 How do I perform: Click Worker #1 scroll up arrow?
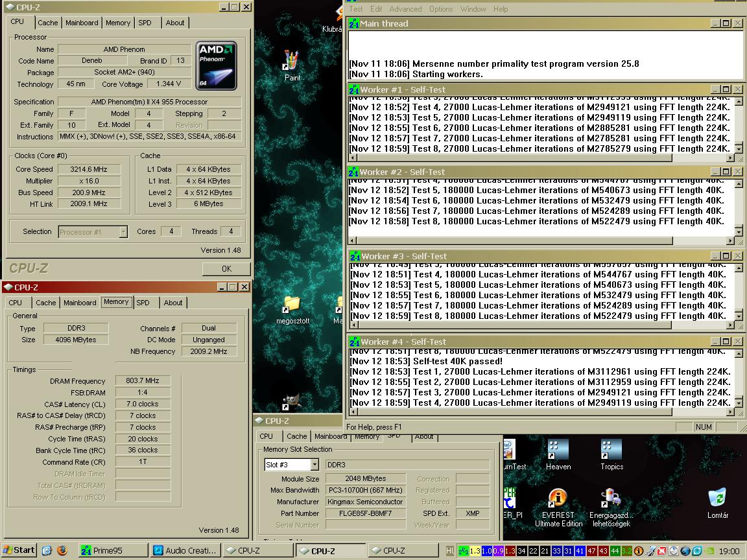[x=739, y=101]
